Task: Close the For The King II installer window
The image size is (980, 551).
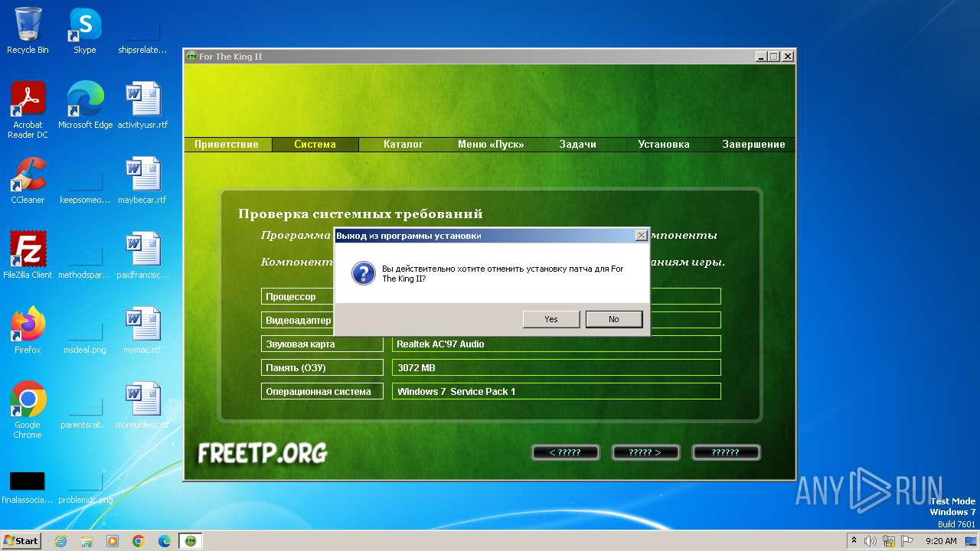Action: pos(788,57)
